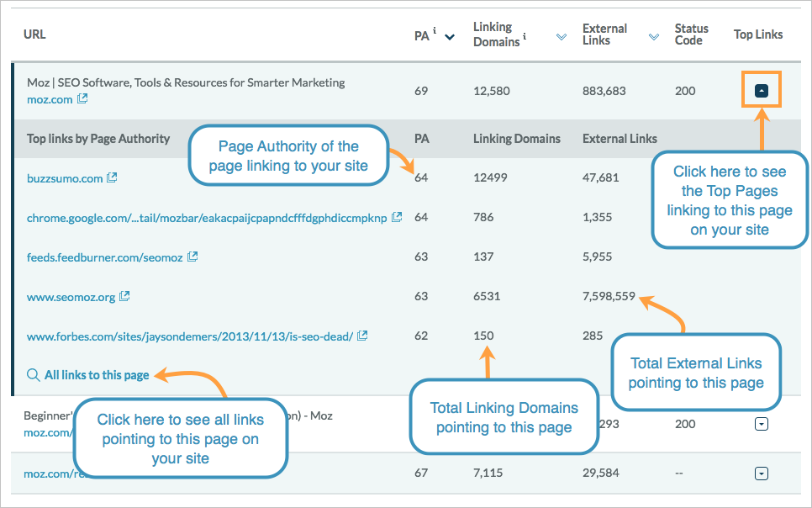The height and width of the screenshot is (508, 812).
Task: Click PA value 69 in moz.com row
Action: pyautogui.click(x=421, y=91)
